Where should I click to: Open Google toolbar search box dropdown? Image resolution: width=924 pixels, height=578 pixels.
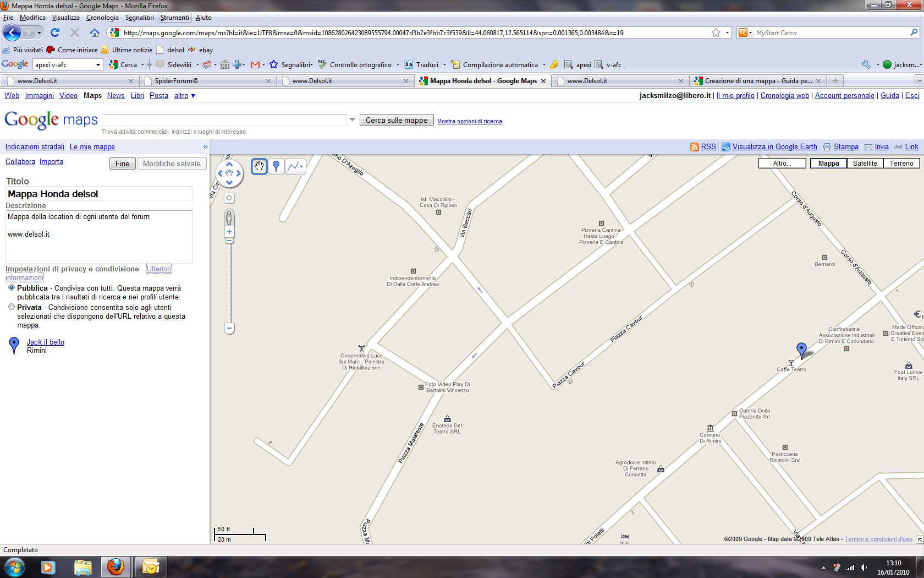pos(98,64)
